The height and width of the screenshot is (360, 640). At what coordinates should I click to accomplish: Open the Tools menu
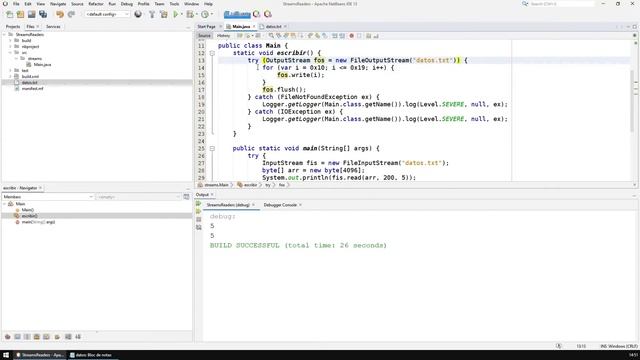(x=174, y=4)
